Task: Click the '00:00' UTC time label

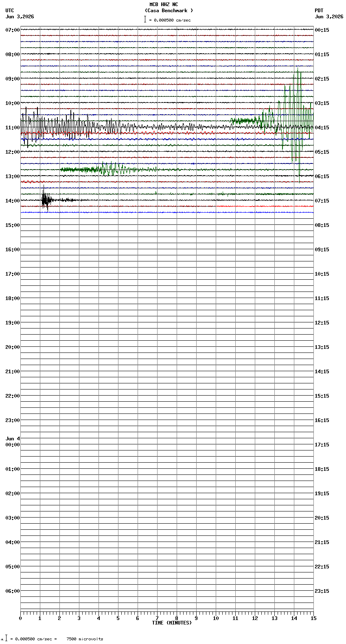Action: (13, 445)
